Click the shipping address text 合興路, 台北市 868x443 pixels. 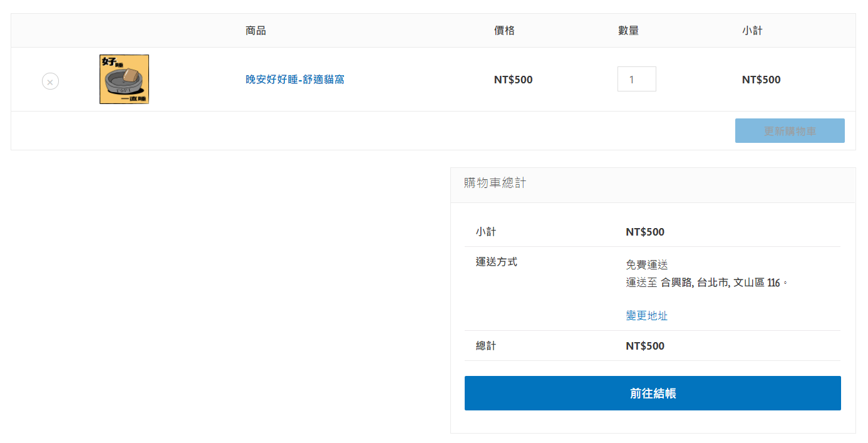point(694,283)
